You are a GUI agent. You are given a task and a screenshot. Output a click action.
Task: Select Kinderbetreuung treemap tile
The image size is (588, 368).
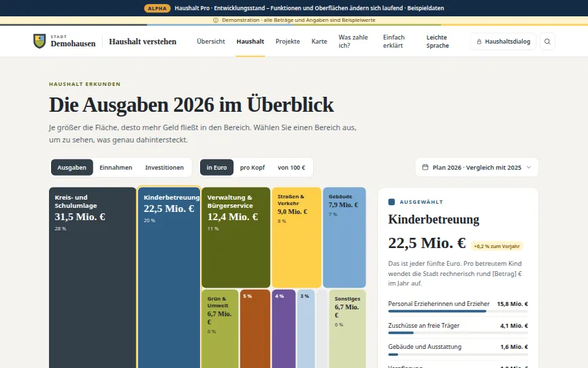[169, 277]
